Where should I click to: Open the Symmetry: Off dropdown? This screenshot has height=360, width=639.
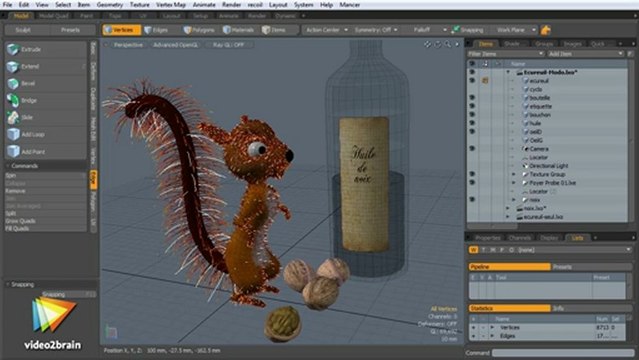point(376,30)
